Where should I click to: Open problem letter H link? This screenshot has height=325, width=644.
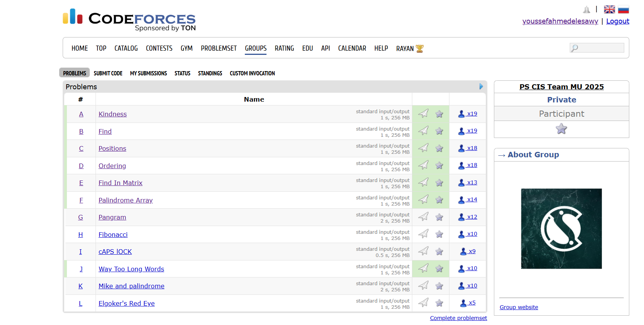click(x=80, y=235)
